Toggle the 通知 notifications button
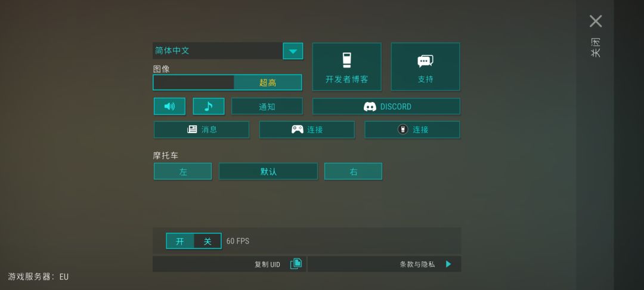The width and height of the screenshot is (644, 290). coord(267,106)
